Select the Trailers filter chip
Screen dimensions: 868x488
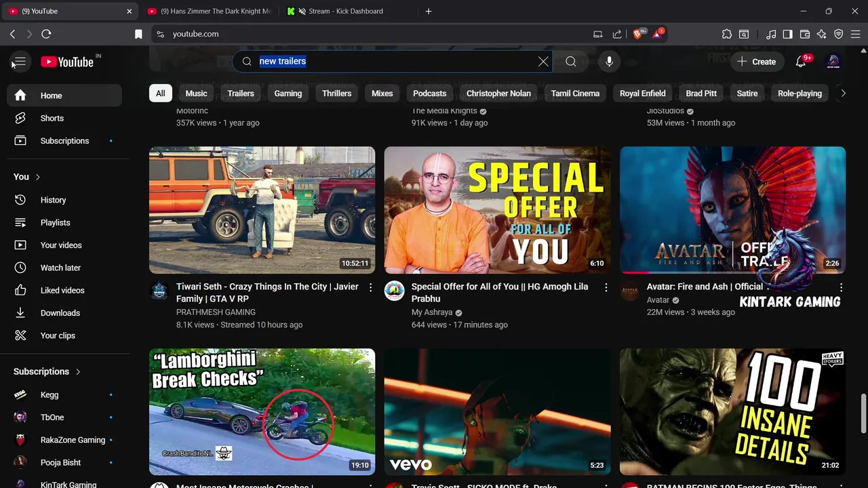tap(241, 94)
